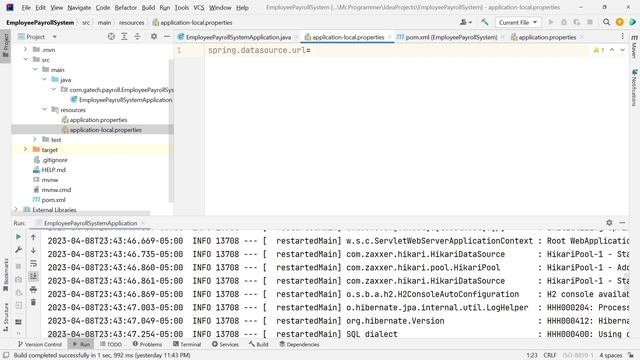This screenshot has height=360, width=640.
Task: Click the 4 spaces indent status
Action: [611, 355]
